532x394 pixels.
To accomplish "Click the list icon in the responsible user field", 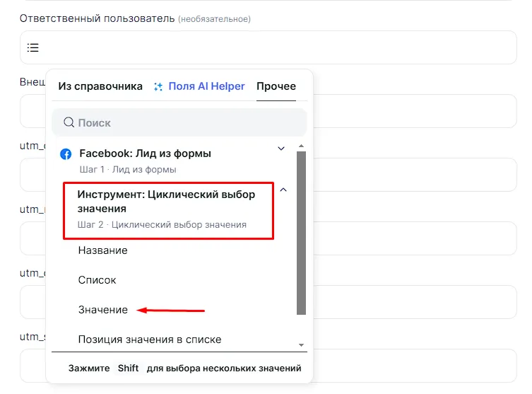I will pyautogui.click(x=33, y=48).
